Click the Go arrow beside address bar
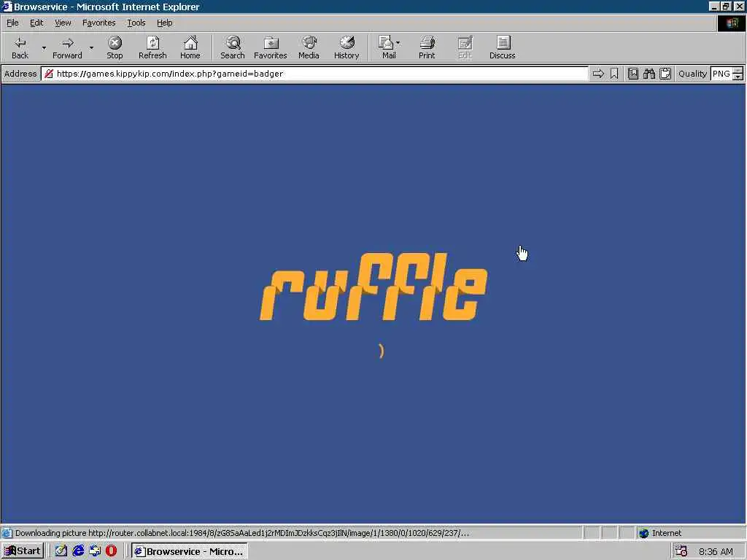The width and height of the screenshot is (747, 560). 598,74
